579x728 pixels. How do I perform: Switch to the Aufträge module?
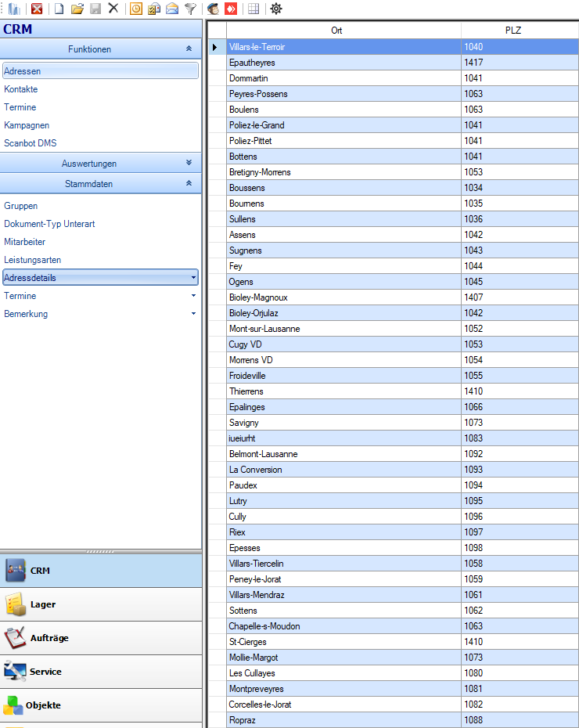coord(101,638)
